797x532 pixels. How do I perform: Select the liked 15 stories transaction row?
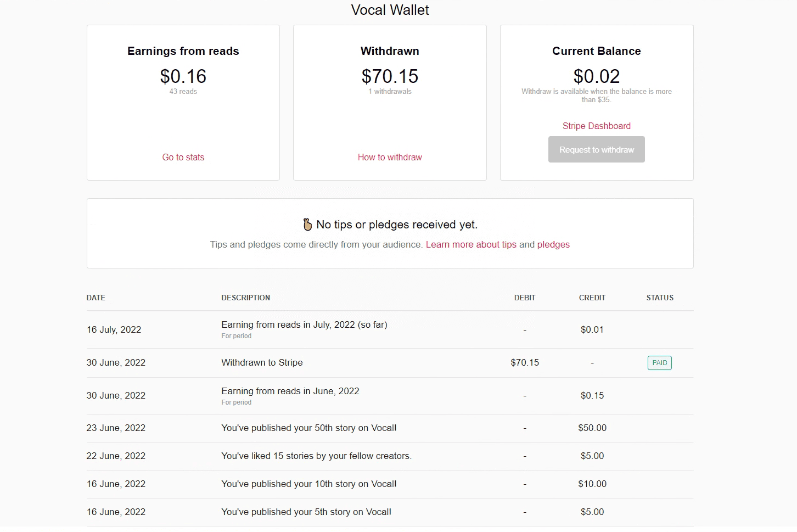click(316, 456)
